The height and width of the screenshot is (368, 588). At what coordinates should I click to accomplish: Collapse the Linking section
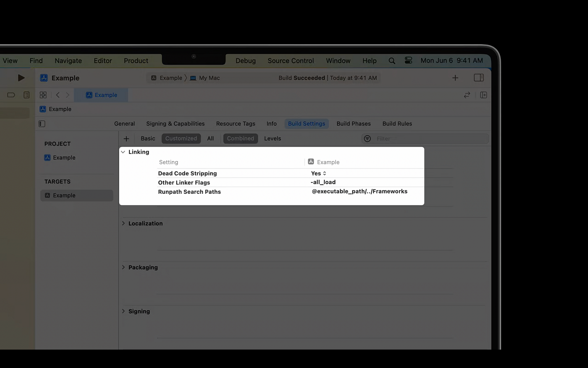pos(123,152)
